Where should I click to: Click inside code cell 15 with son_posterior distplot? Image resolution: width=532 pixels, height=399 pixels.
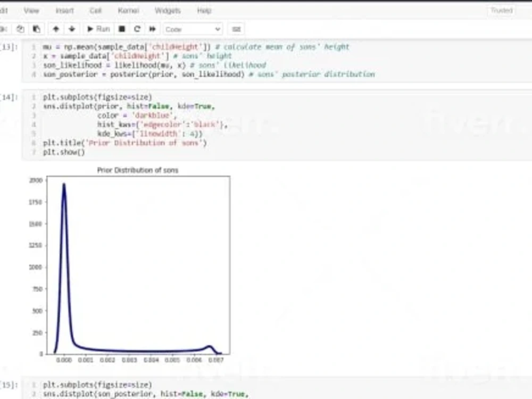[x=277, y=388]
